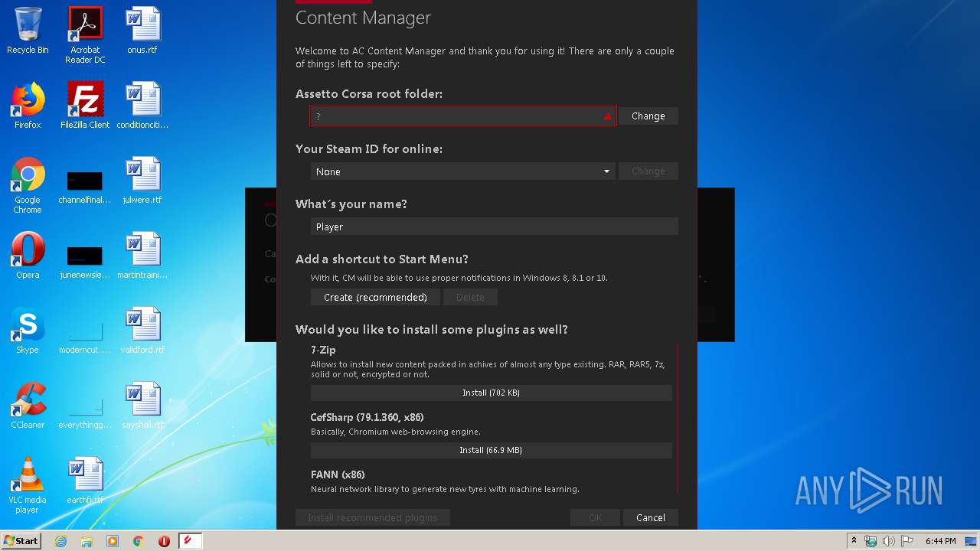980x551 pixels.
Task: Open the sayshall.rtf document icon
Action: (142, 406)
